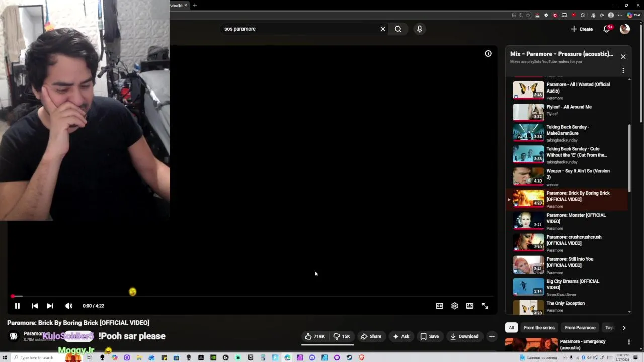644x362 pixels.
Task: Play 'Flyleaf - All Around Me'
Action: click(567, 112)
